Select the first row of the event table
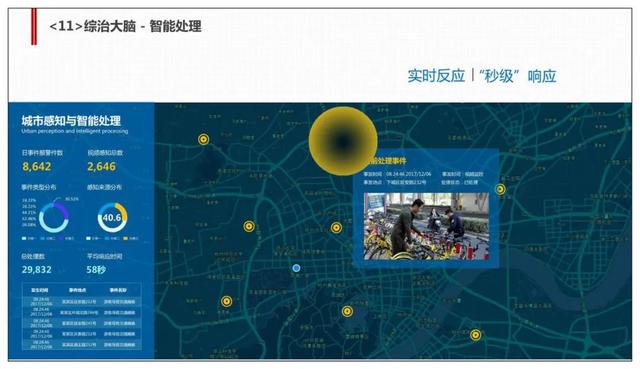The image size is (640, 369). click(82, 302)
